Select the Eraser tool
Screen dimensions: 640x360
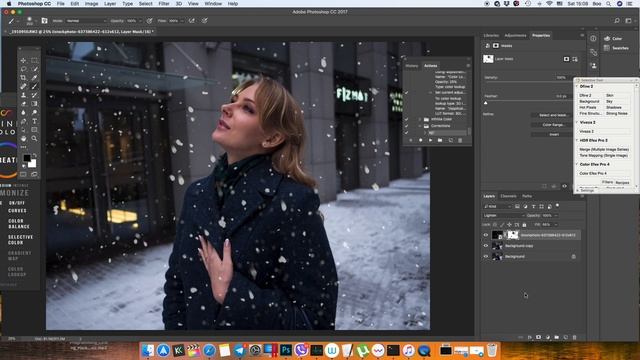tap(23, 104)
